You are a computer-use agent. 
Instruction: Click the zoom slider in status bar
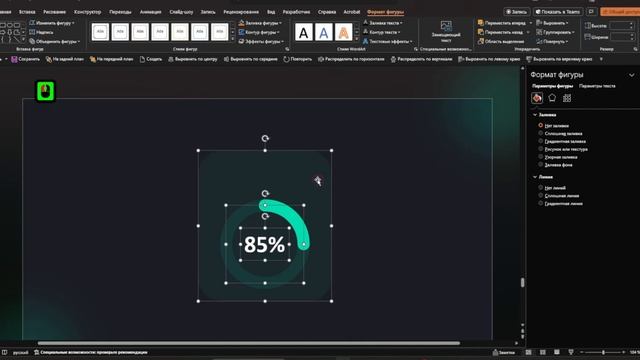(603, 352)
